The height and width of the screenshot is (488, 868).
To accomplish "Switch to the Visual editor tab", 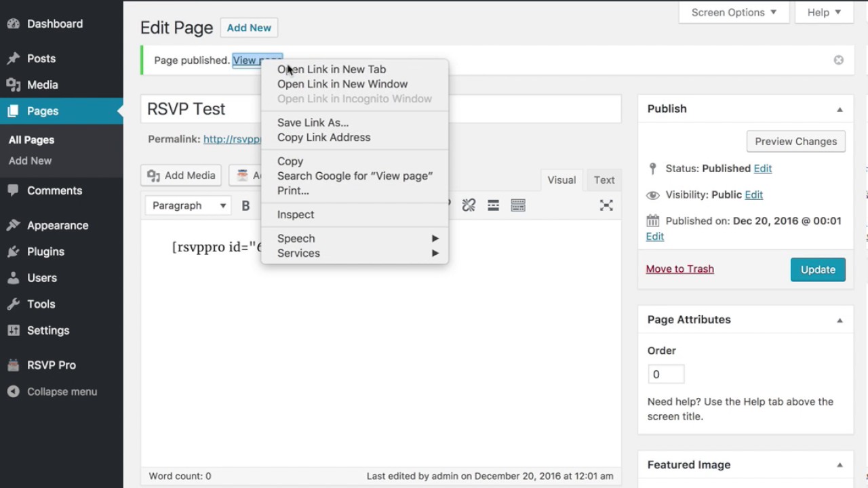I will pos(561,180).
